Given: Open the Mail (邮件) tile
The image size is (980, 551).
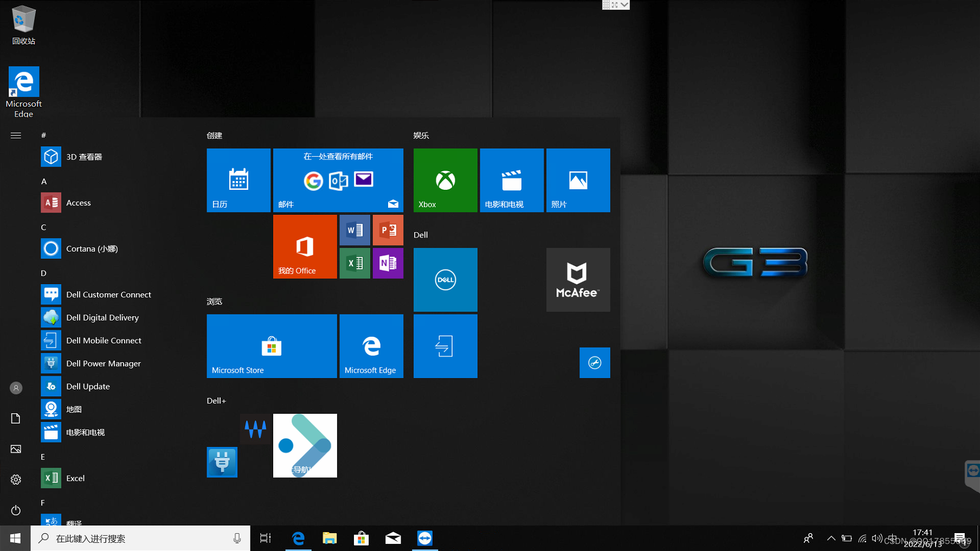Looking at the screenshot, I should pyautogui.click(x=338, y=180).
